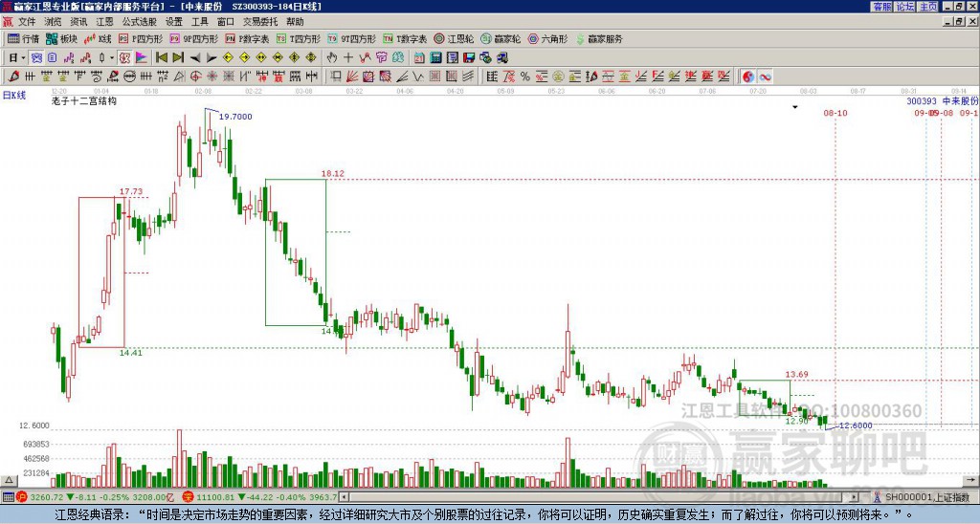Click the 12.6000 low price label
This screenshot has width=980, height=524.
[856, 426]
